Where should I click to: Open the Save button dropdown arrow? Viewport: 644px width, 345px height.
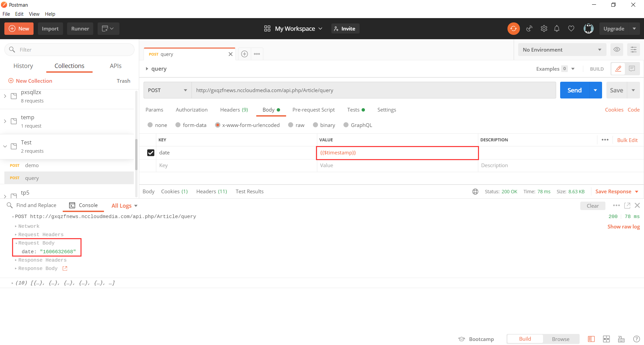[633, 90]
